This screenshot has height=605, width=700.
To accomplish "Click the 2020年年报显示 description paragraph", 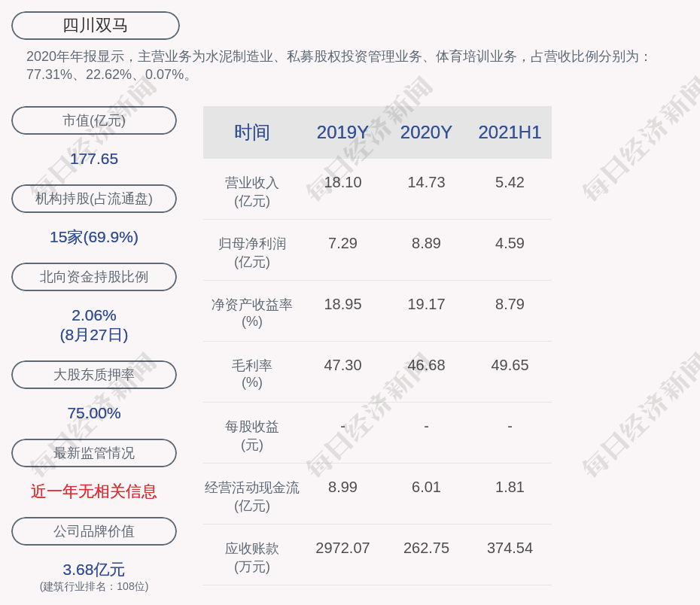I will point(337,65).
